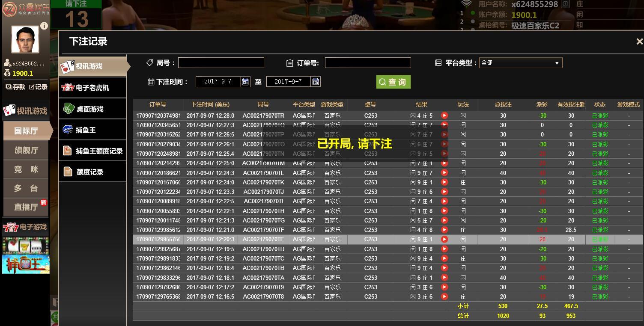Screen dimensions: 644x326
Task: Select round number AC002179070T8 cell
Action: (263, 296)
